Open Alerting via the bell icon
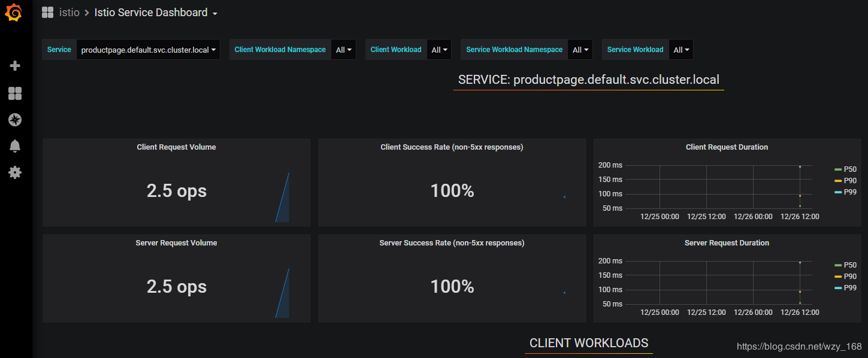868x358 pixels. coord(15,145)
